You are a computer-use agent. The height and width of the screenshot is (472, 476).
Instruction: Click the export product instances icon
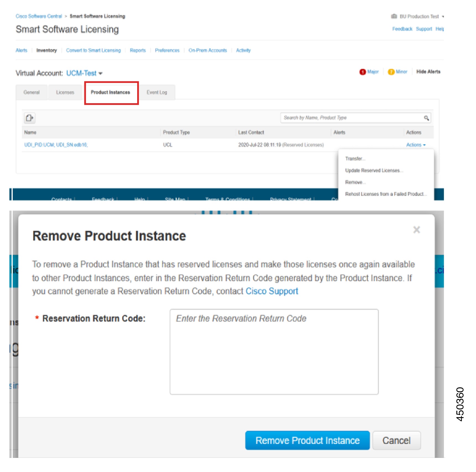(30, 118)
